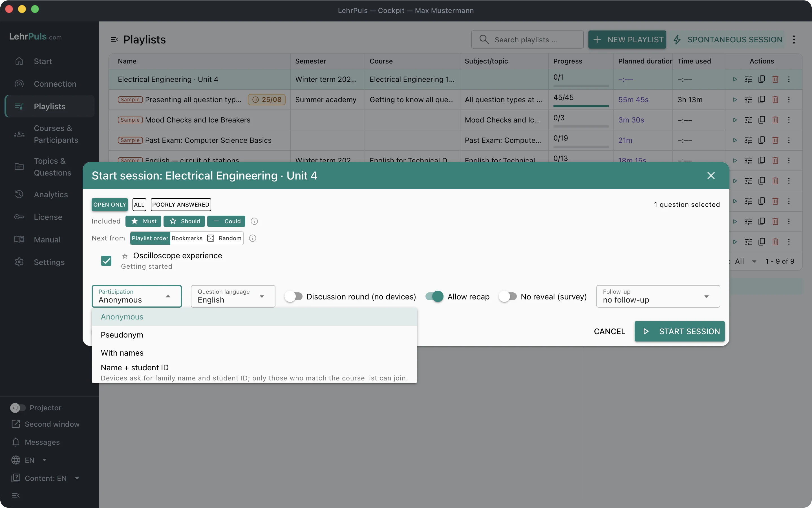This screenshot has width=812, height=508.
Task: Open page overflow menu beside Spontaneous Session
Action: pos(794,40)
